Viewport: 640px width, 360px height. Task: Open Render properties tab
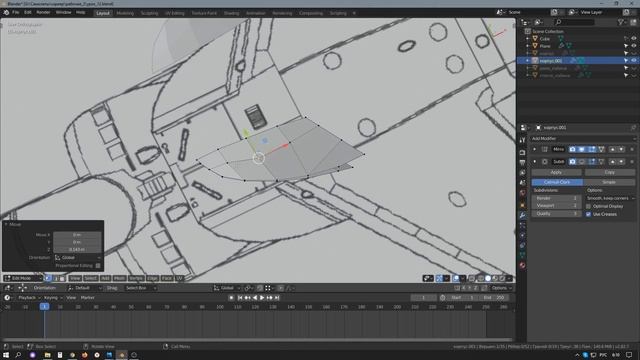(522, 153)
